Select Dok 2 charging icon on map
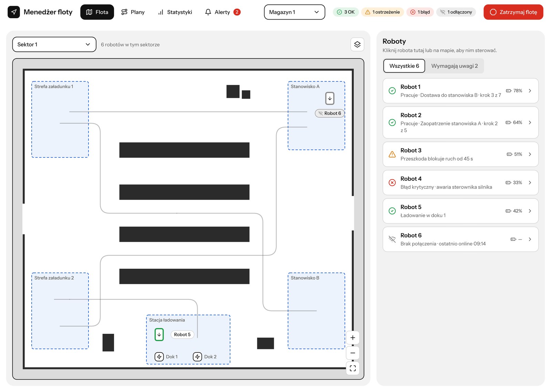 (197, 357)
